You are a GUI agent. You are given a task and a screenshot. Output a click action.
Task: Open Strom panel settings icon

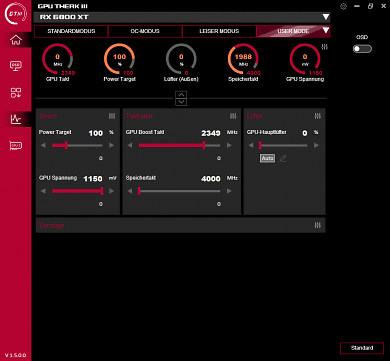(112, 116)
